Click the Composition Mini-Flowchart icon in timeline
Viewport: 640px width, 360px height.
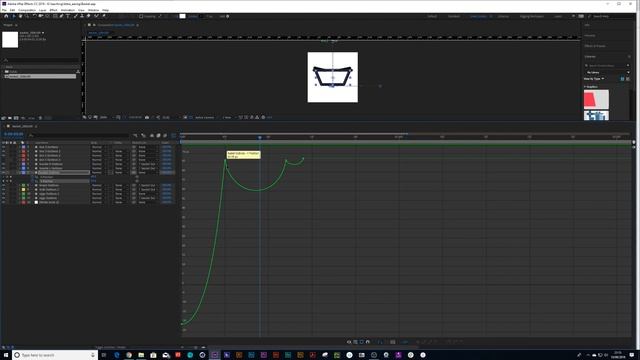coord(135,136)
